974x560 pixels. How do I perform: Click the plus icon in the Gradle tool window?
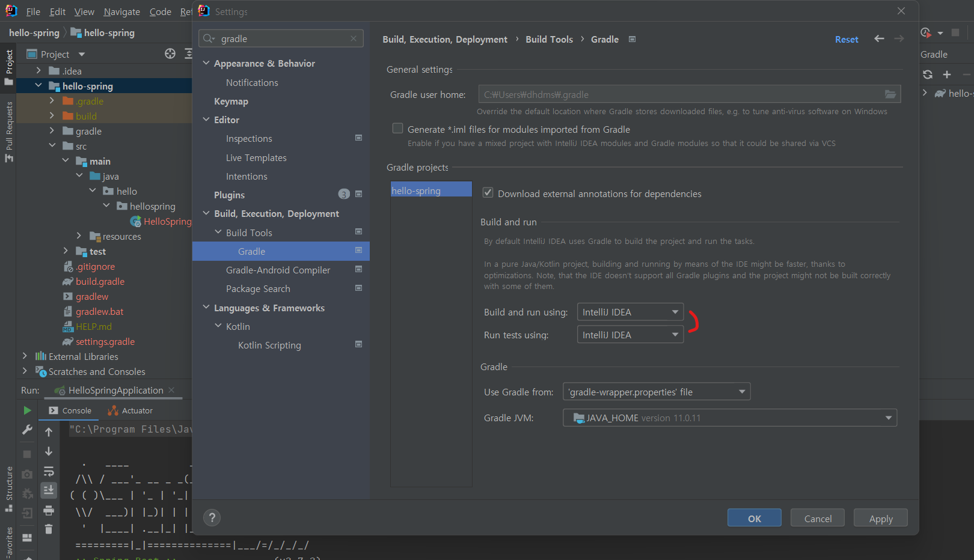point(947,75)
